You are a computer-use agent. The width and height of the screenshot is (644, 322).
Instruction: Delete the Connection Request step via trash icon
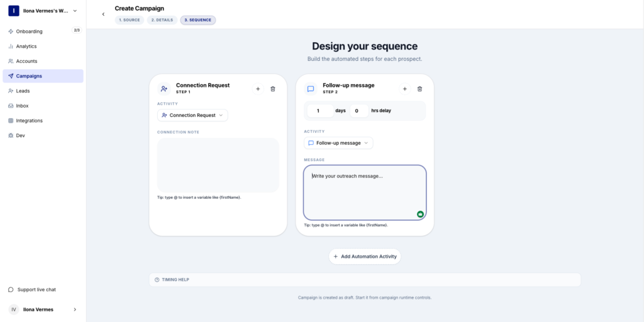[x=273, y=89]
